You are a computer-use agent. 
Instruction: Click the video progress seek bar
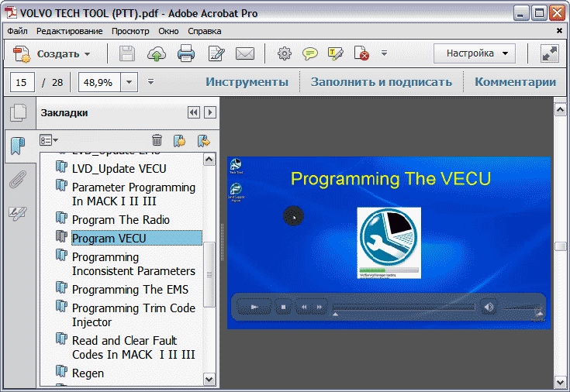pos(403,308)
